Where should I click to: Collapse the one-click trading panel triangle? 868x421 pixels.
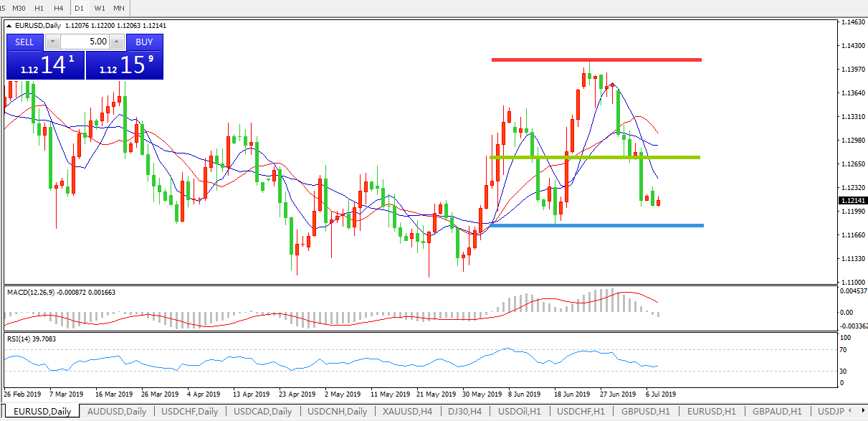click(9, 26)
